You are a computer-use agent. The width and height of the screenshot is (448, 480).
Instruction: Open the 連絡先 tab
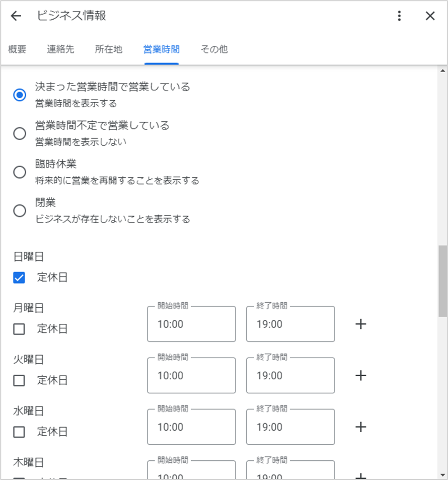tap(60, 49)
